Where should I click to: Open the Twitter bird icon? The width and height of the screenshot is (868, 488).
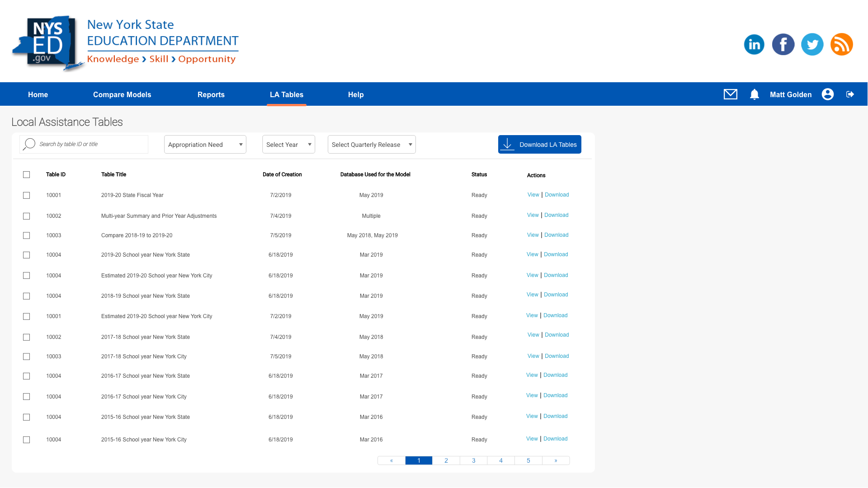[812, 44]
